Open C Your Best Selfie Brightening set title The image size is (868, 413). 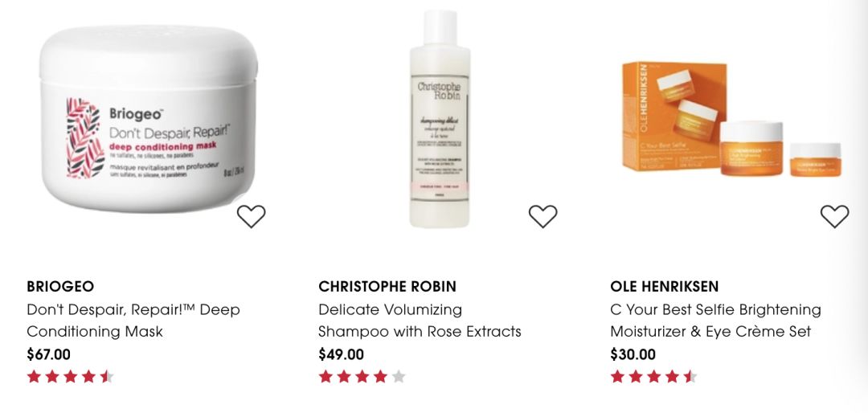[x=716, y=321]
